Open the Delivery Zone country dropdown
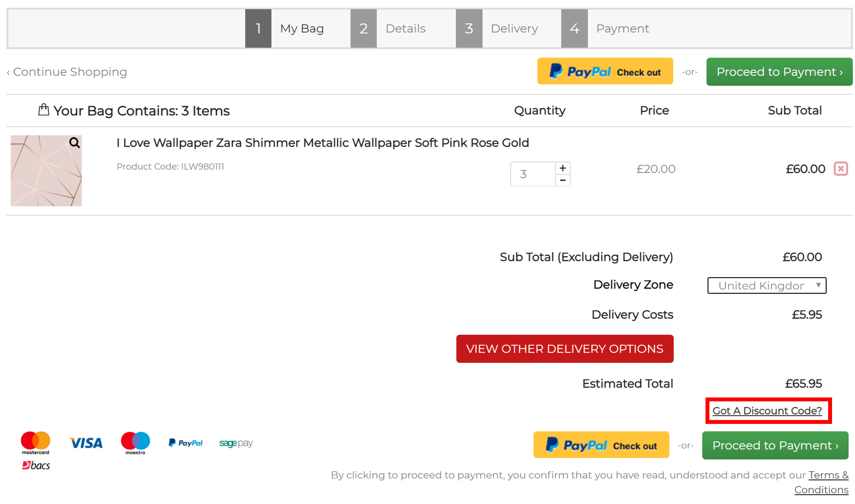Viewport: 855px width, 504px height. click(x=766, y=285)
